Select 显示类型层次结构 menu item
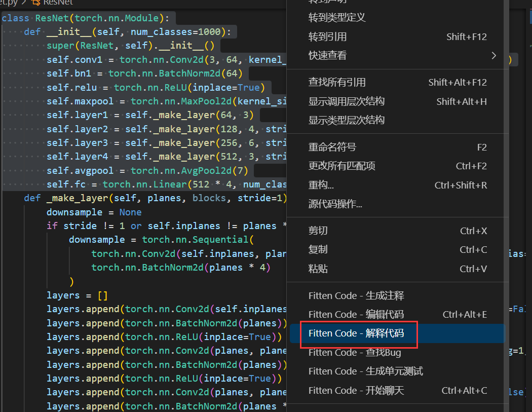 point(347,120)
